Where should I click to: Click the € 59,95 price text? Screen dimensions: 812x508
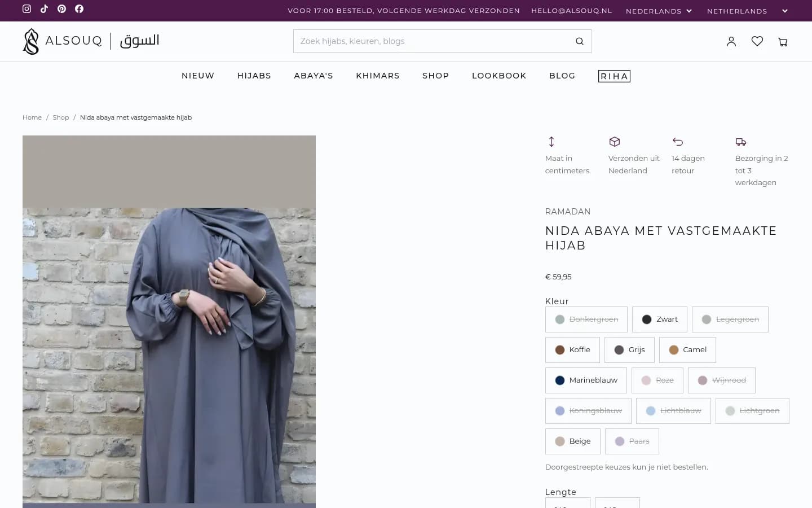point(558,277)
